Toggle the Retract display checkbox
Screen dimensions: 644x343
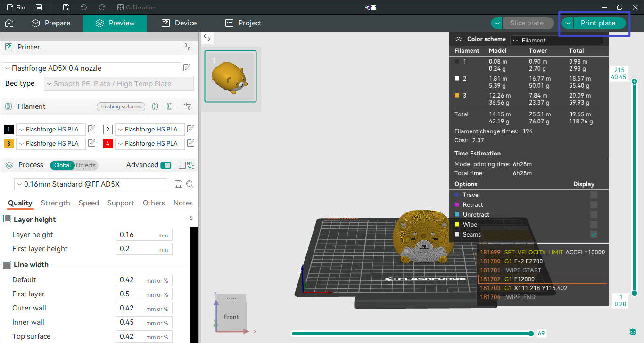(594, 204)
